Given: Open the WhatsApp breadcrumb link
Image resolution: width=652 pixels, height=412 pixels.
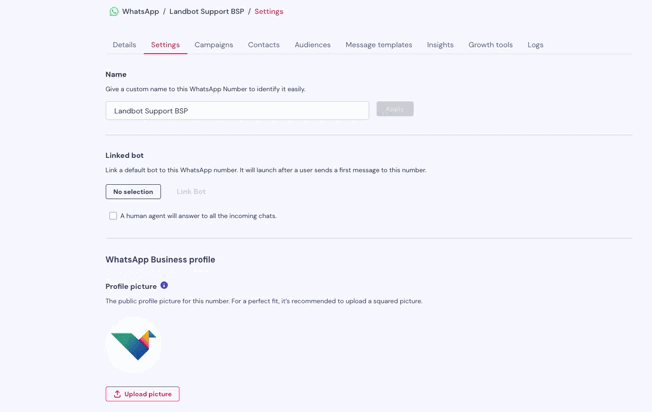Looking at the screenshot, I should coord(141,12).
